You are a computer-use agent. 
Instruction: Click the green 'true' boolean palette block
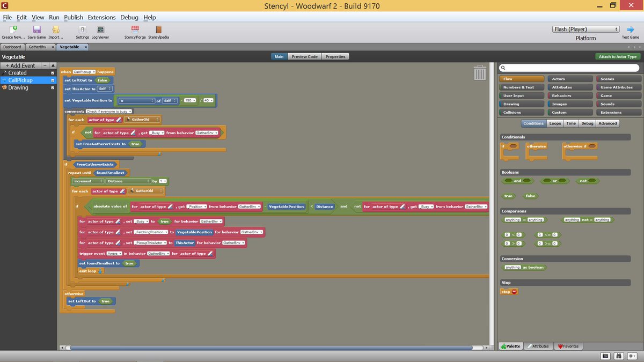[x=508, y=196]
